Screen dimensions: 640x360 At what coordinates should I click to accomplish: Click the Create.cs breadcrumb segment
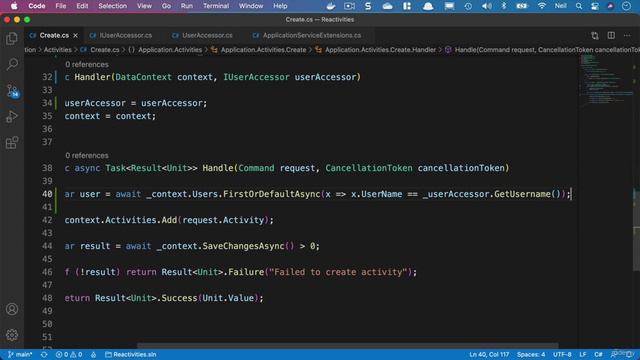(x=100, y=50)
